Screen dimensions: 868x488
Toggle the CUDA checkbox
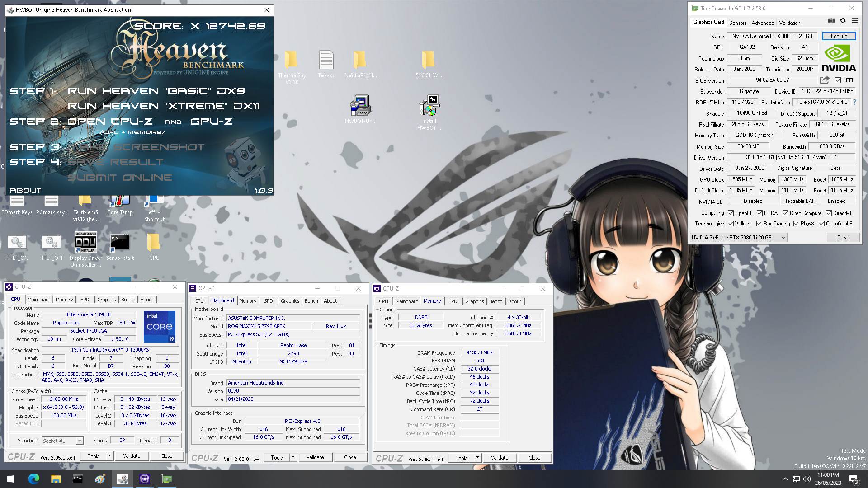[x=759, y=213]
